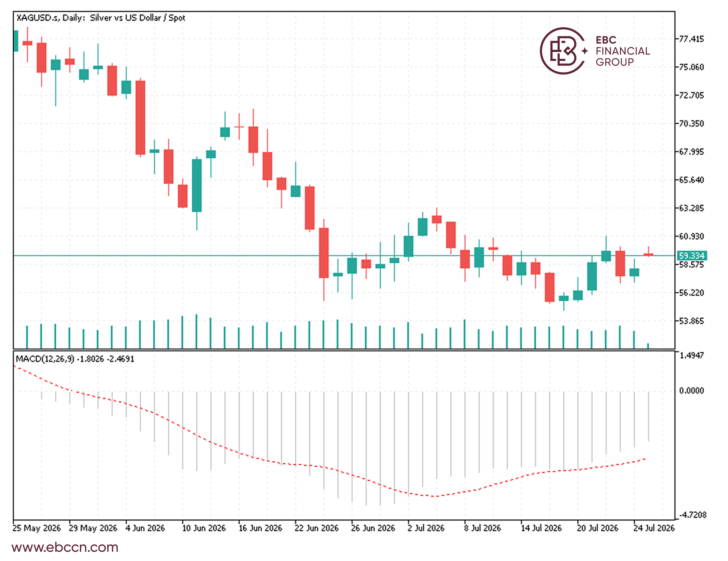Click the 77.415 price axis label
728x561 pixels.
tap(692, 39)
